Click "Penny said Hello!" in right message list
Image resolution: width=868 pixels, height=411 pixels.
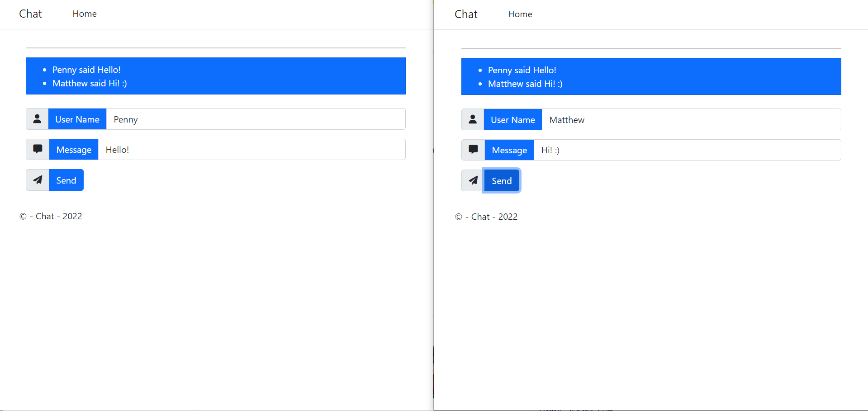click(x=522, y=70)
